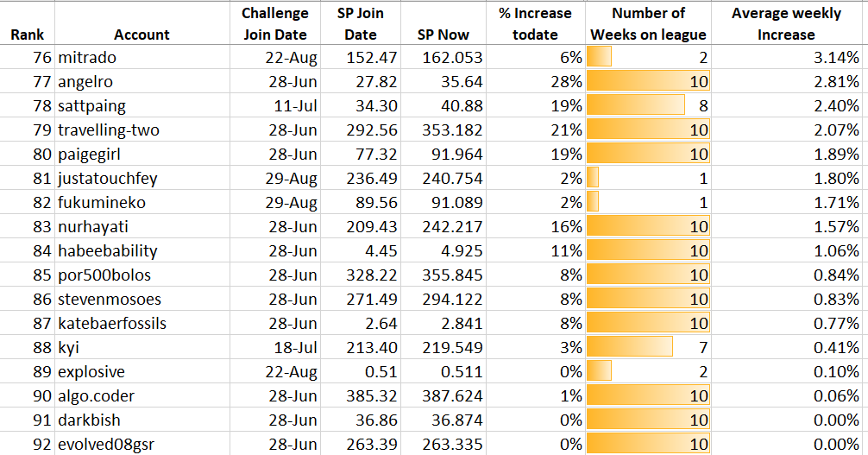Click the % Increase todate header
The height and width of the screenshot is (455, 868).
(x=535, y=23)
